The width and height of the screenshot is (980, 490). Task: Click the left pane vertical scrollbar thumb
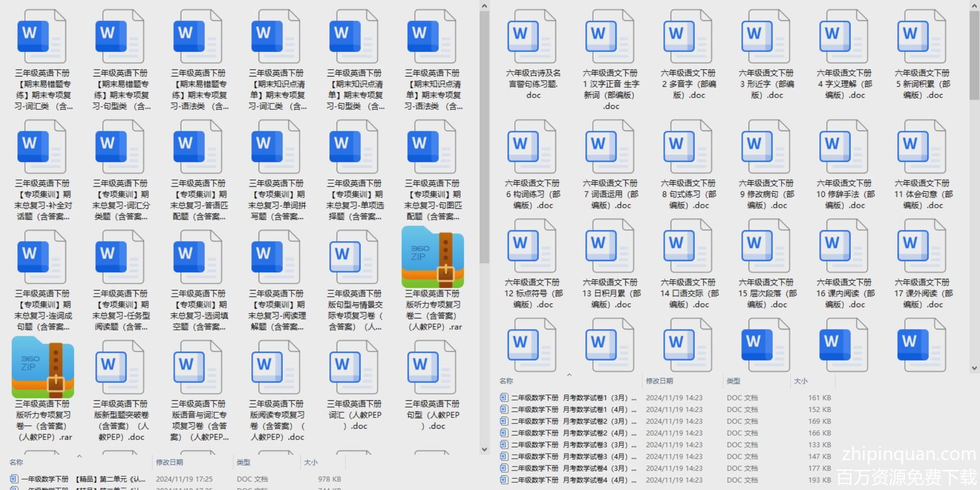pyautogui.click(x=484, y=137)
